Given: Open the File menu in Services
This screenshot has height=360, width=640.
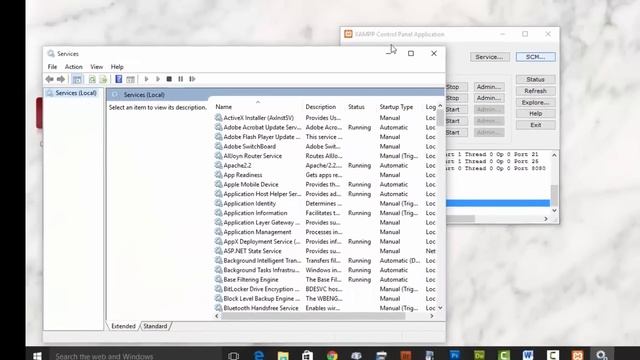Looking at the screenshot, I should click(52, 67).
